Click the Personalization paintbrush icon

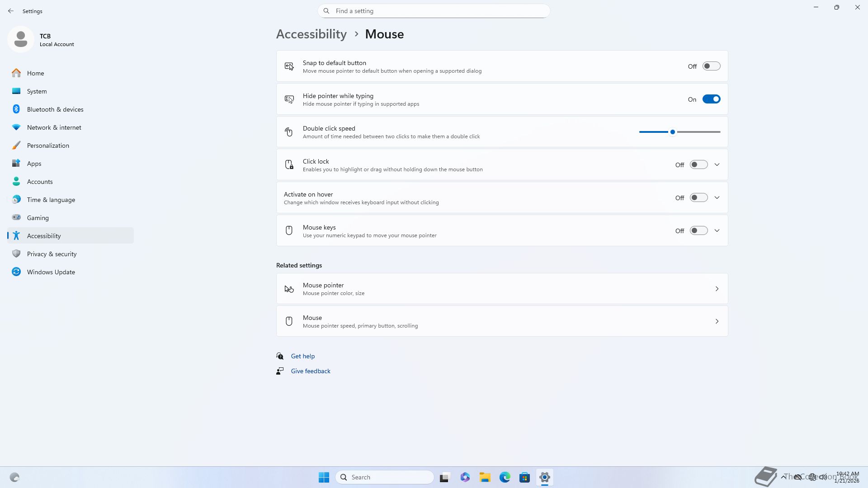click(16, 145)
